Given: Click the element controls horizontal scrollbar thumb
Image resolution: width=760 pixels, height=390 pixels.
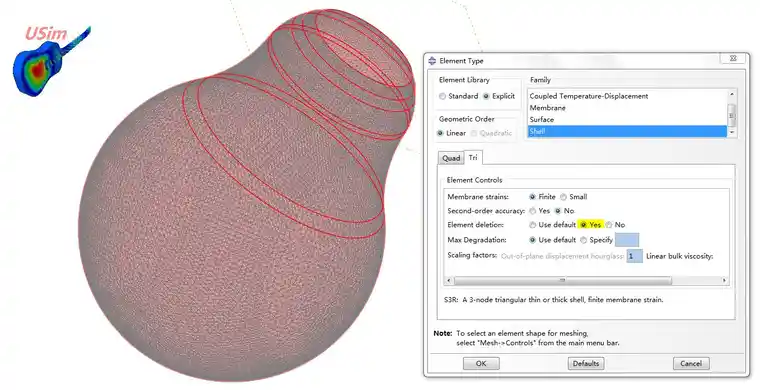Looking at the screenshot, I should 562,280.
